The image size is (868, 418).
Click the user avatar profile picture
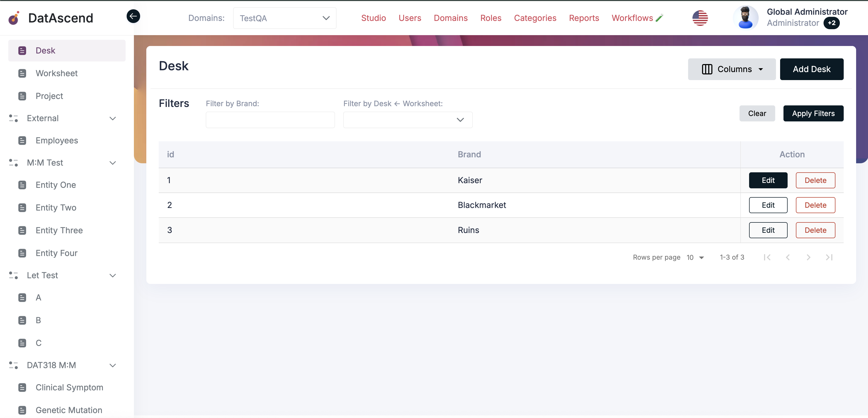[x=746, y=18]
